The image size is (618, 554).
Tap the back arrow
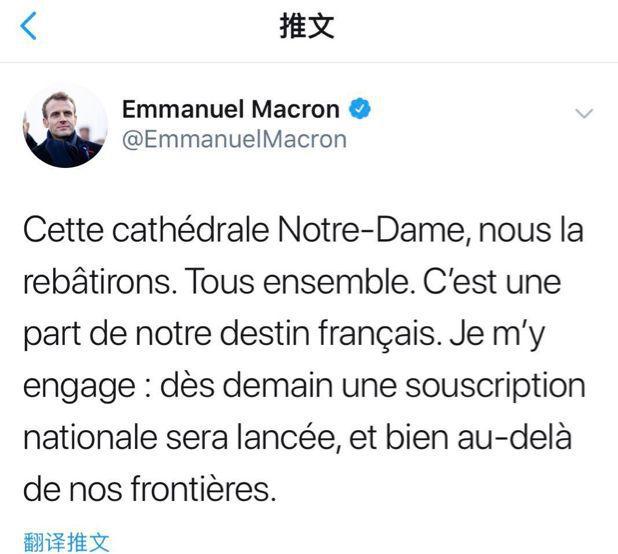click(x=29, y=28)
